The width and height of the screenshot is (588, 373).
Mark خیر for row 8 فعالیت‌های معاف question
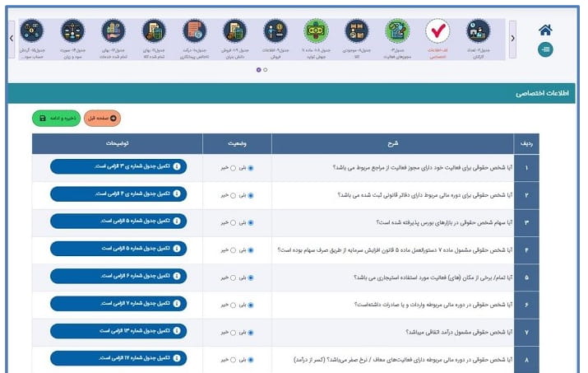[x=233, y=360]
